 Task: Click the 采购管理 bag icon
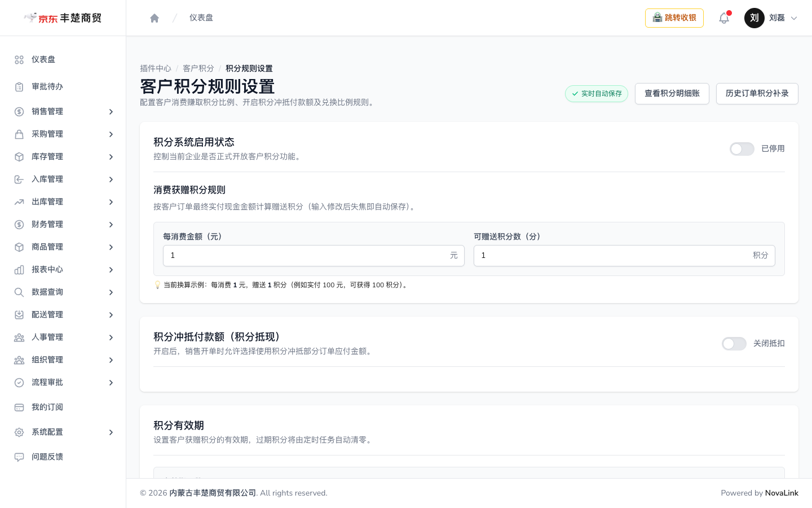pyautogui.click(x=19, y=134)
